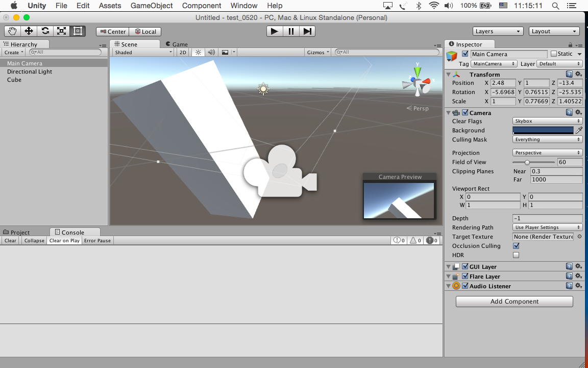Click the Add Component button
588x368 pixels.
[514, 302]
